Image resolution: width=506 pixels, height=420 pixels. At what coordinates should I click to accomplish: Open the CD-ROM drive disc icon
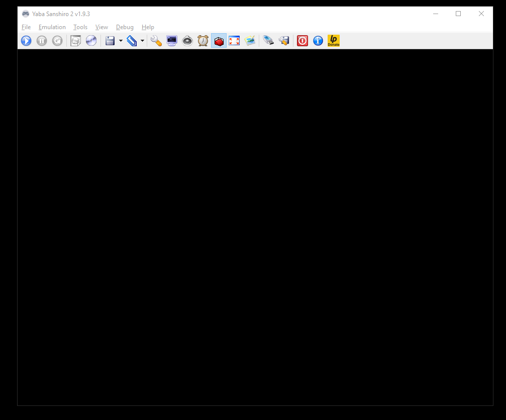pos(91,41)
